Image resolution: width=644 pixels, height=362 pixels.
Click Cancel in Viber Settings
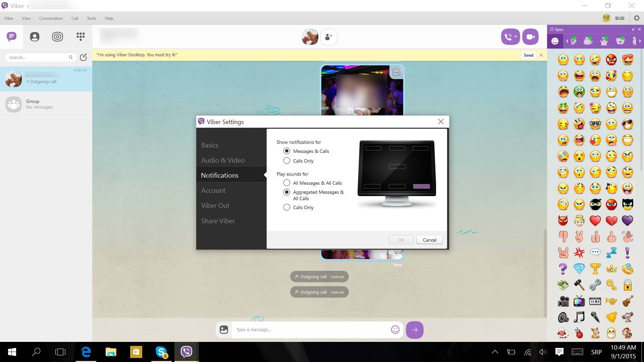tap(429, 240)
